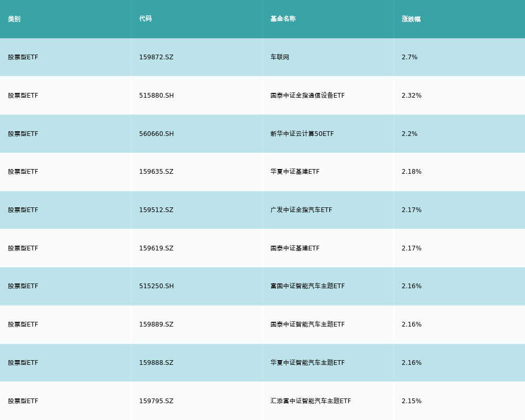Click the 2.2% change value

pos(409,134)
